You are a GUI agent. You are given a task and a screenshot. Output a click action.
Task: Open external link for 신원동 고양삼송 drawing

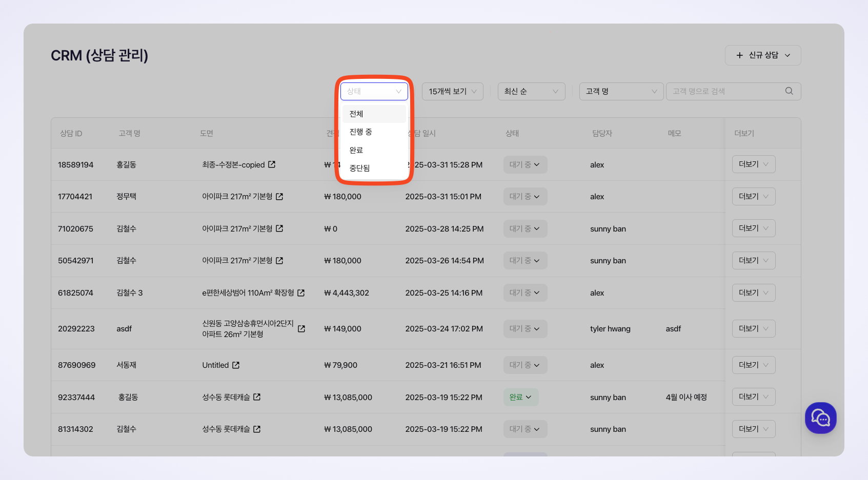click(301, 329)
